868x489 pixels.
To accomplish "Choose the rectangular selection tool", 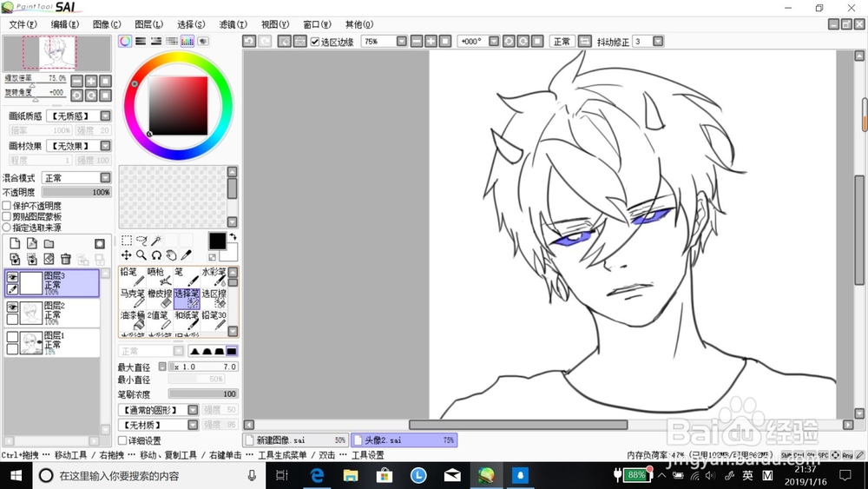I will point(127,240).
